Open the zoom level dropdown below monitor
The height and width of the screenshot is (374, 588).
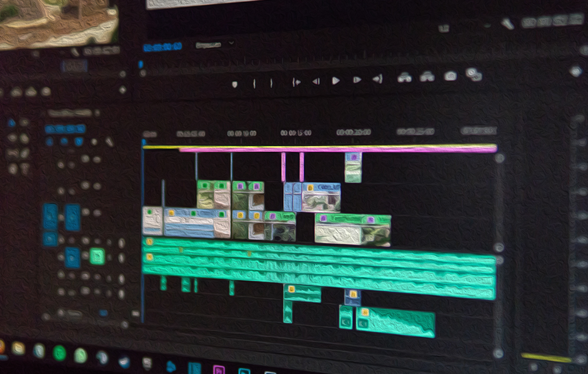click(x=208, y=45)
